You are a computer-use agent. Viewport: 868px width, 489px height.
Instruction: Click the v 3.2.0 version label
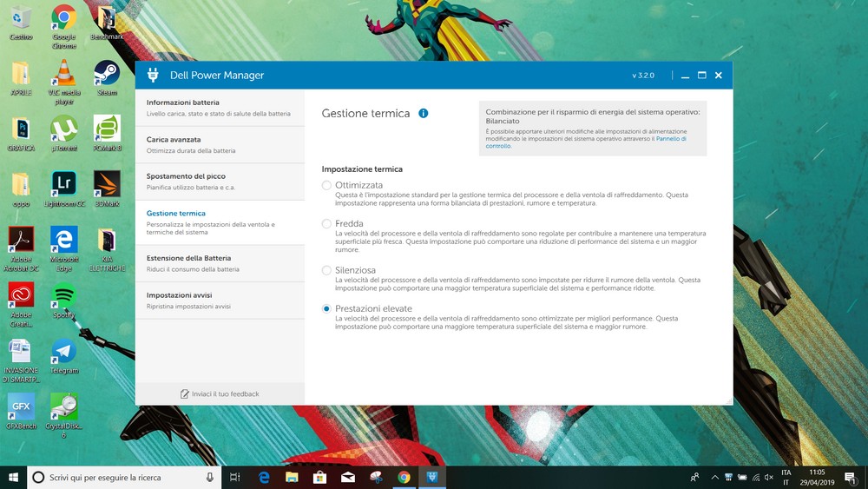tap(643, 76)
